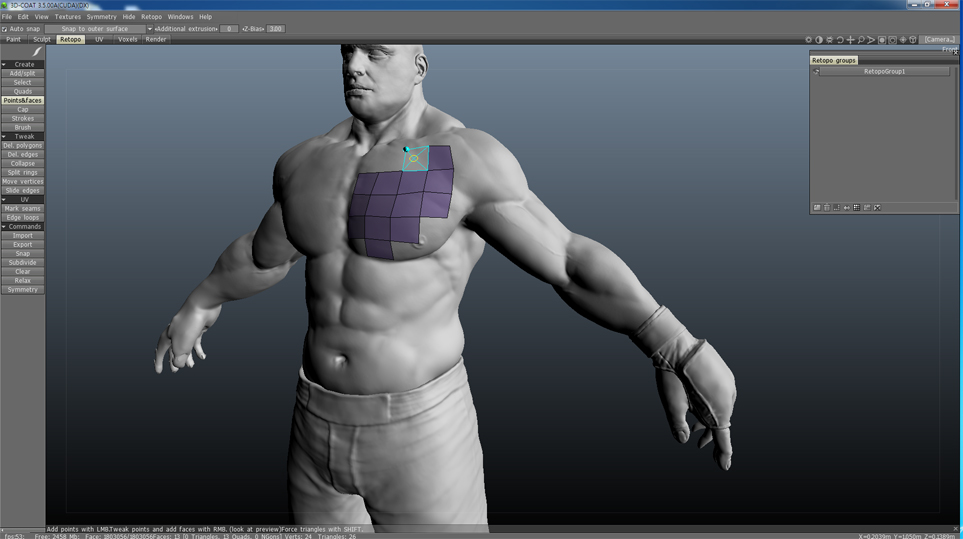Switch to the Paint room tab
963x539 pixels.
coord(14,39)
